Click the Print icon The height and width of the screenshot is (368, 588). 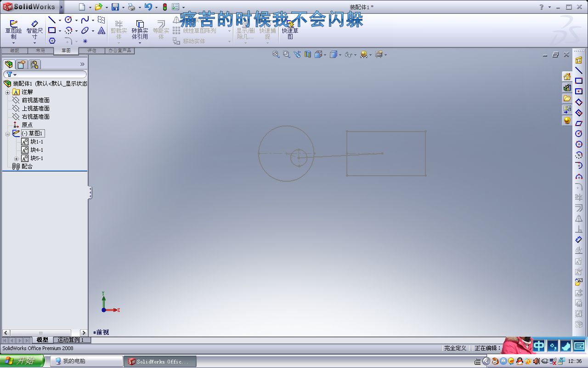click(131, 7)
